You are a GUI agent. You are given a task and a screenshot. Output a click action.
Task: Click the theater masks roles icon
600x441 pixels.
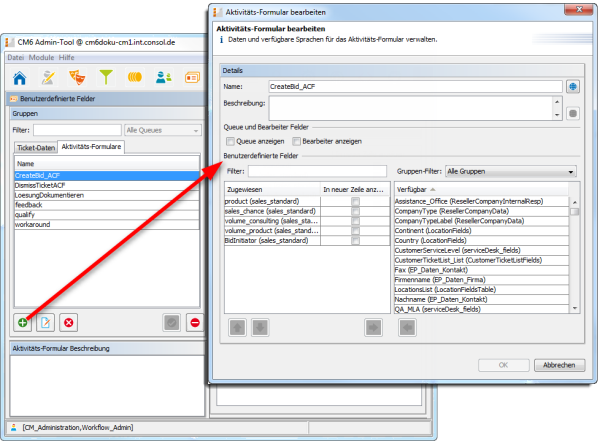coord(76,78)
